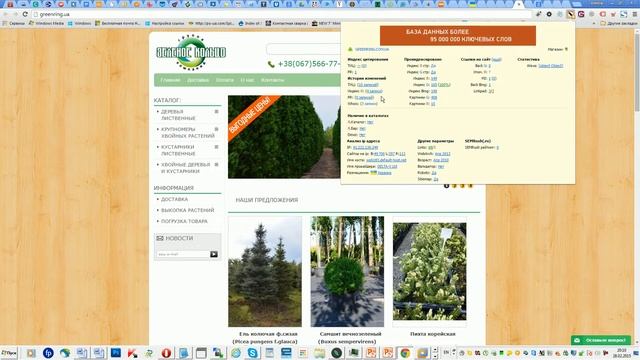Open the Пихта корейская product thumbnail
The image size is (640, 360).
tap(429, 271)
